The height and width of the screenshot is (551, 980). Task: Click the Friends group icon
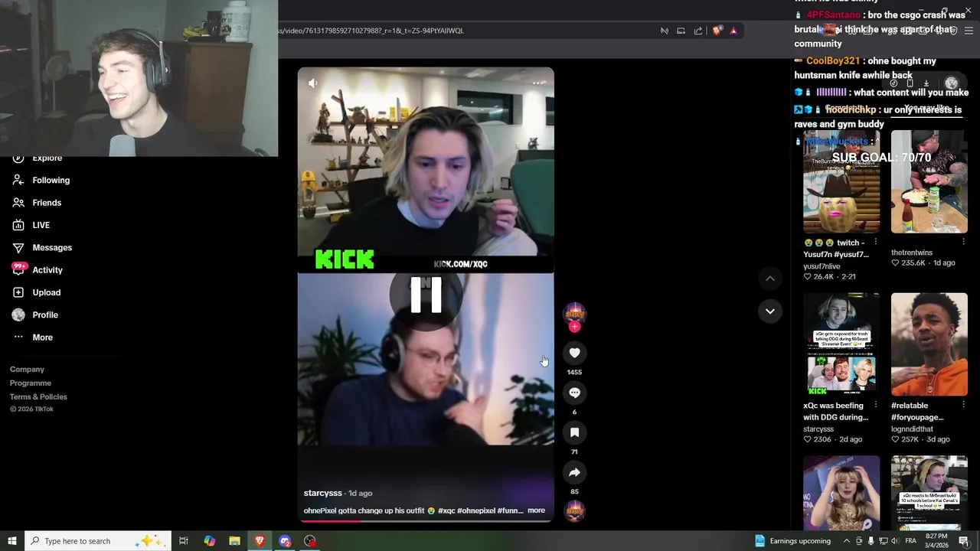(x=18, y=203)
